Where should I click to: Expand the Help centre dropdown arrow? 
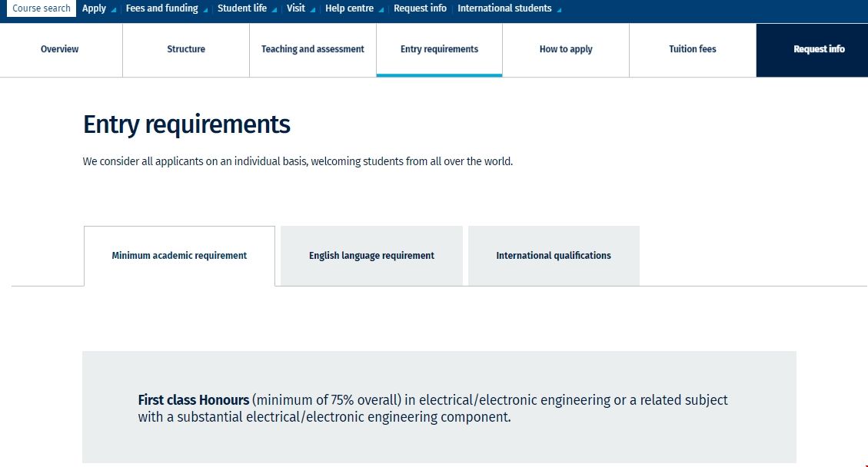click(x=381, y=10)
